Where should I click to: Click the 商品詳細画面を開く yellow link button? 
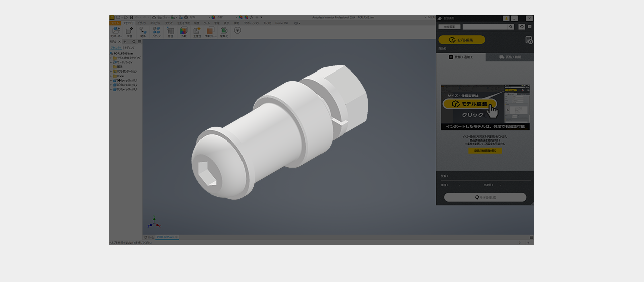pos(485,151)
